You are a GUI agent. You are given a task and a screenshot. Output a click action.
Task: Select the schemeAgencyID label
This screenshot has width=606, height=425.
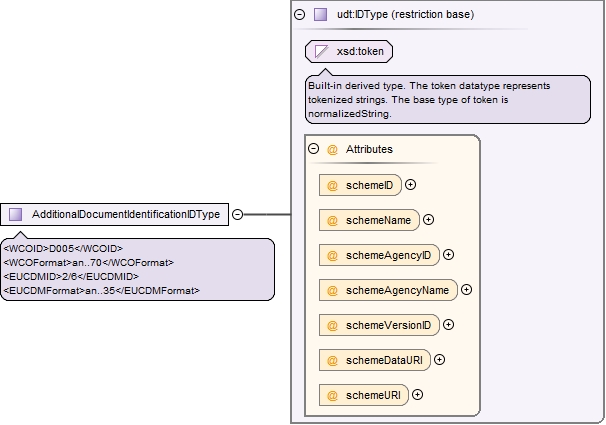(x=388, y=255)
